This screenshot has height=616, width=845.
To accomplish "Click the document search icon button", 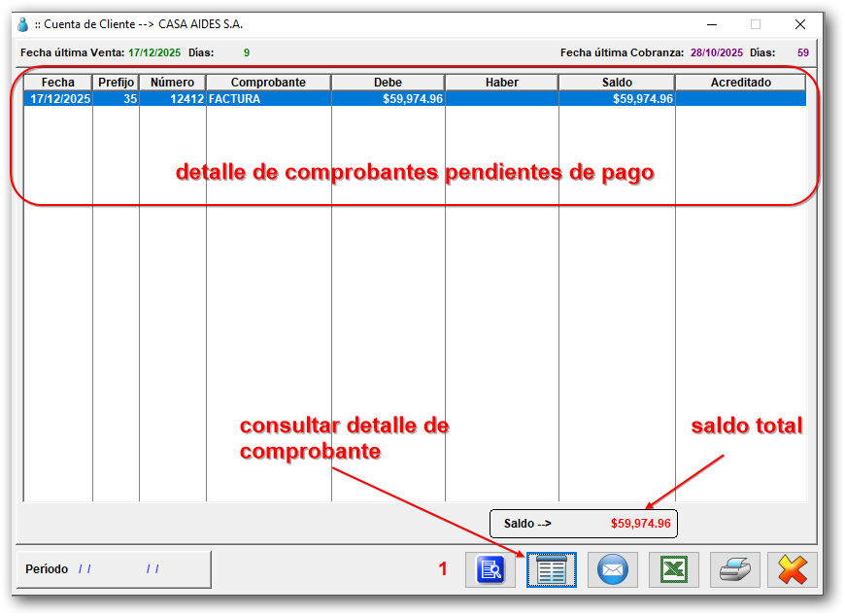I will pyautogui.click(x=490, y=570).
